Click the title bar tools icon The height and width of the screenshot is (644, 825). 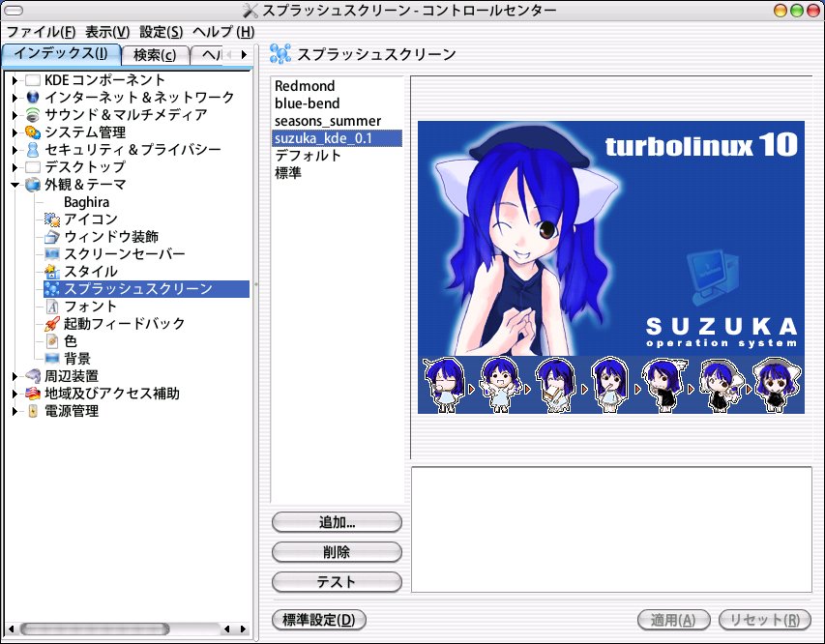[x=250, y=11]
